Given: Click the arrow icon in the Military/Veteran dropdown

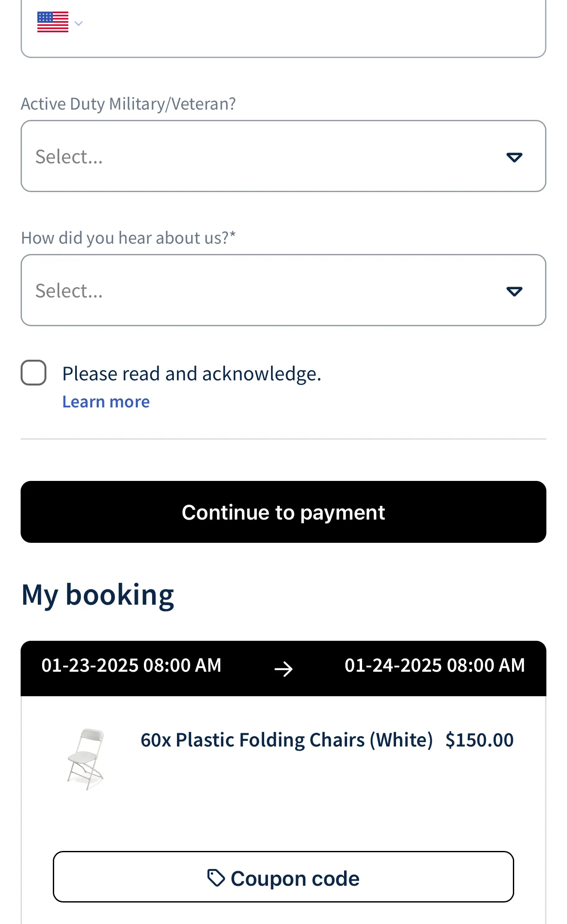Looking at the screenshot, I should (x=514, y=157).
